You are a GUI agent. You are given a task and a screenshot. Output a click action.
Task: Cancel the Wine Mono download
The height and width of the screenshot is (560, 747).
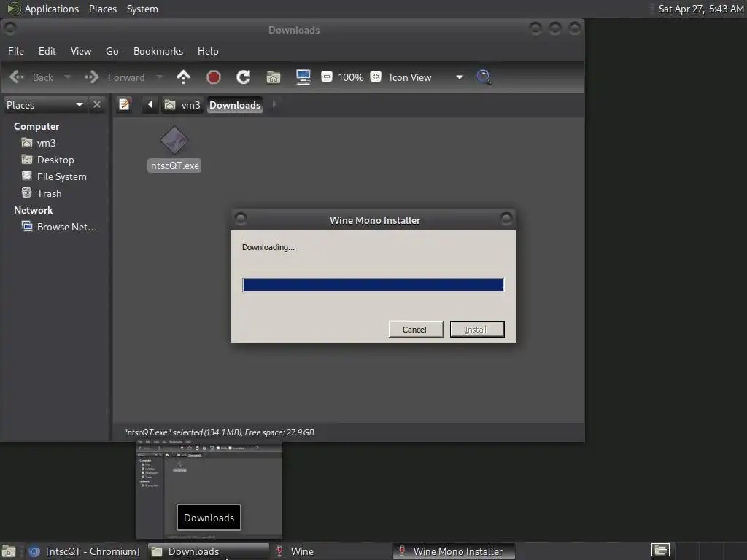(415, 329)
